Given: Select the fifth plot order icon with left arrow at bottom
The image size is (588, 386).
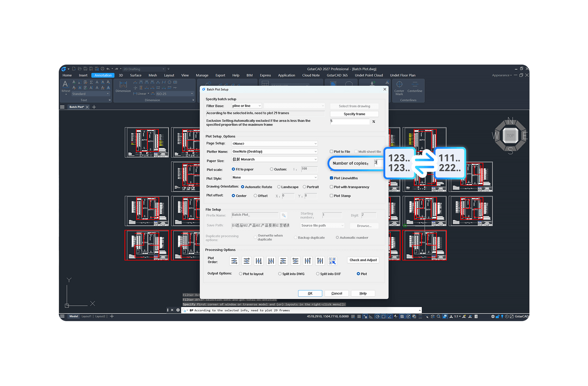Looking at the screenshot, I should coord(283,261).
